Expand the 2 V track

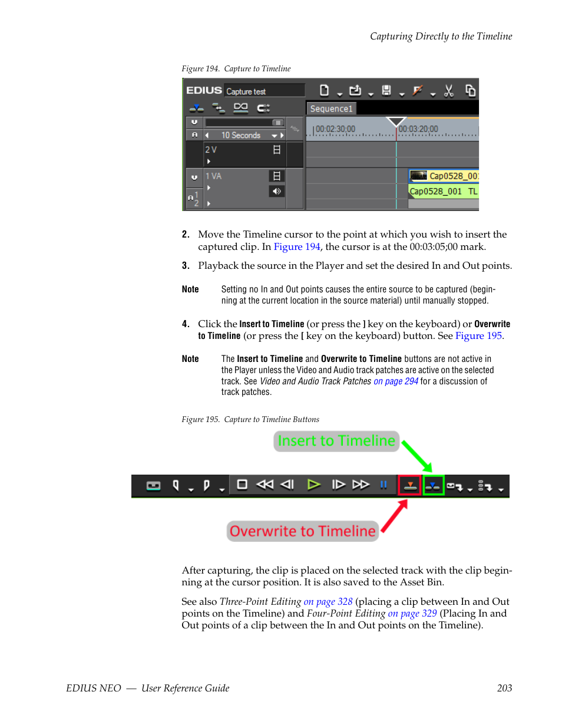pos(209,161)
